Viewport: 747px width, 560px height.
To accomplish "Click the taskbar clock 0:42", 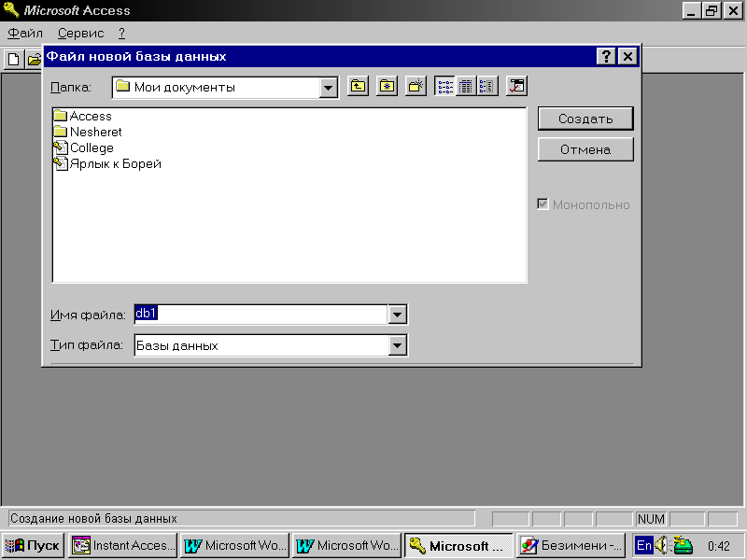I will (x=718, y=546).
